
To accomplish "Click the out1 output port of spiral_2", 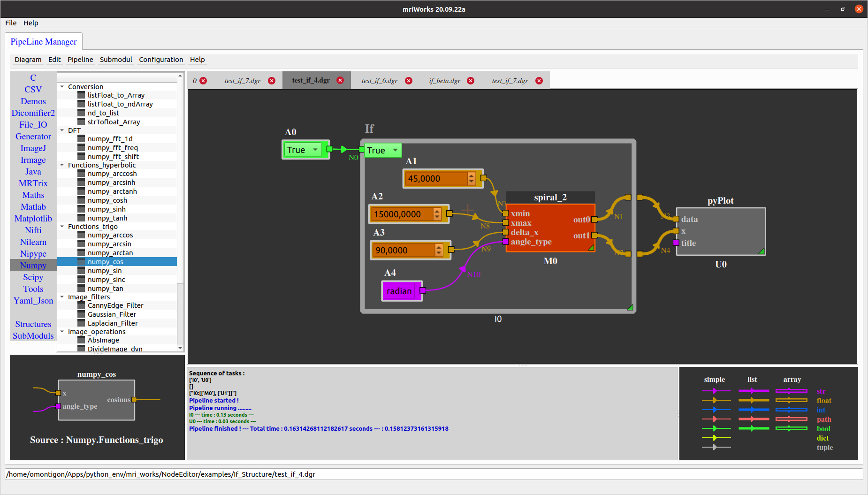I will coord(594,235).
